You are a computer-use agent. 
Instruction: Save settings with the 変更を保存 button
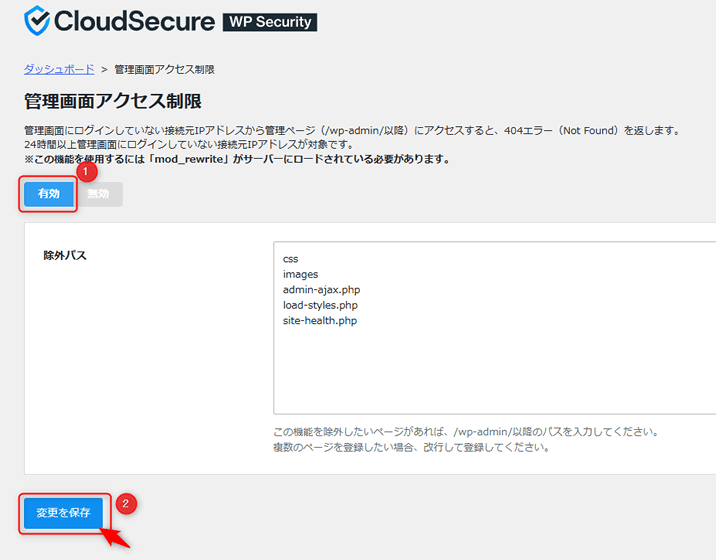[x=63, y=513]
